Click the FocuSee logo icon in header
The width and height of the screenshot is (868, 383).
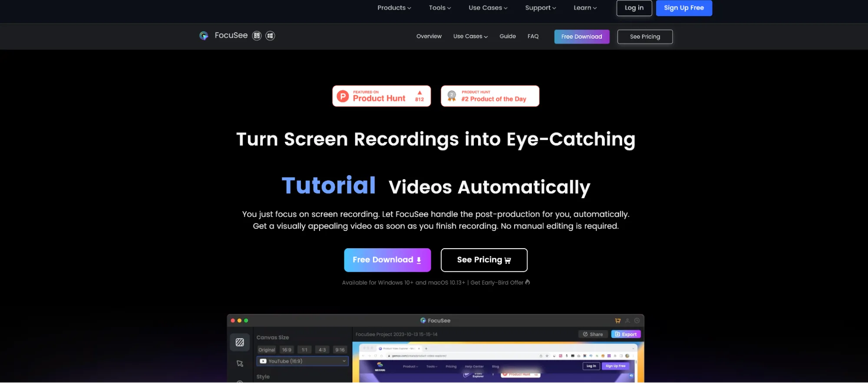pyautogui.click(x=204, y=36)
